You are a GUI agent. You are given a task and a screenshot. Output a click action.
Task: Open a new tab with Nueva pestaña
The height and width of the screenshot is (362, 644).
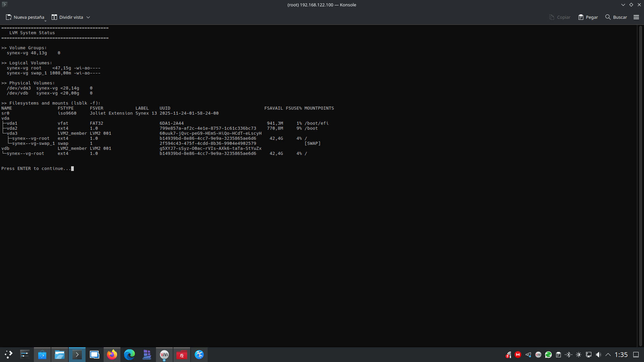tap(25, 17)
